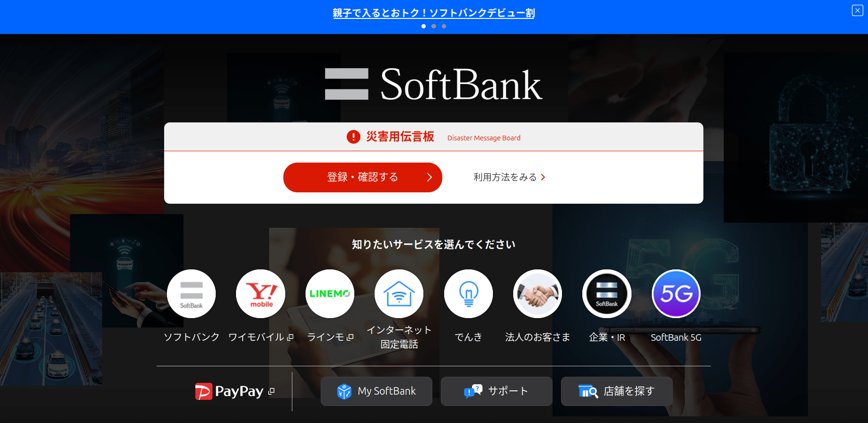Open the LINEMO service icon

click(330, 294)
